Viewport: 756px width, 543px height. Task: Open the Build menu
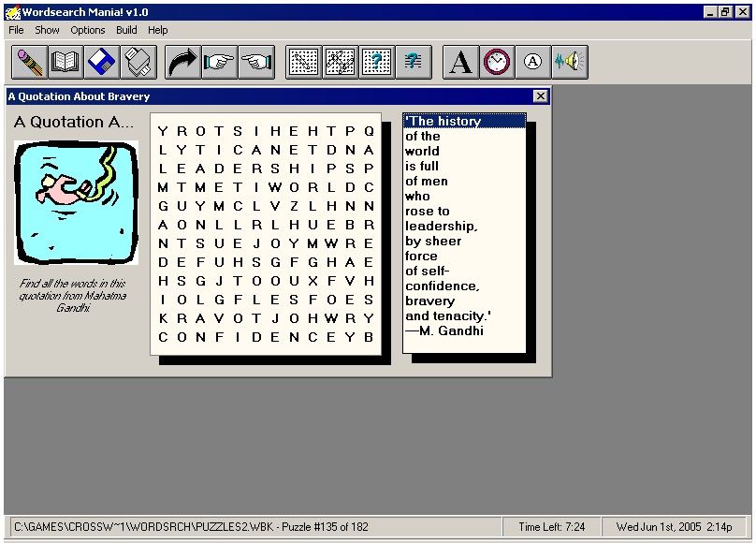[126, 30]
